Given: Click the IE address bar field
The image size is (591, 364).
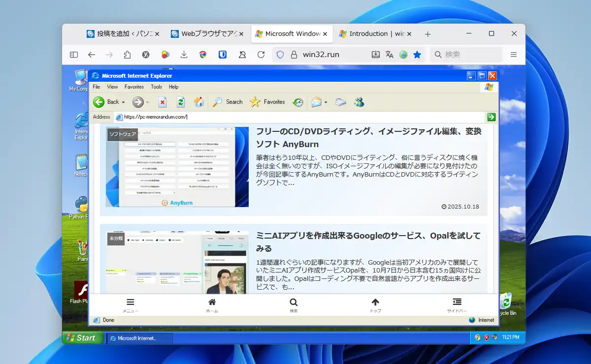Looking at the screenshot, I should click(x=295, y=117).
